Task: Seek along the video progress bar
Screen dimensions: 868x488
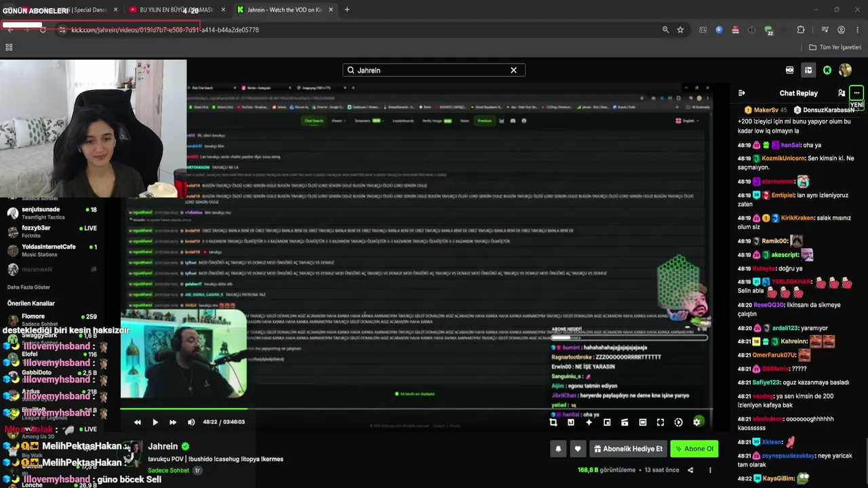Action: tap(416, 409)
